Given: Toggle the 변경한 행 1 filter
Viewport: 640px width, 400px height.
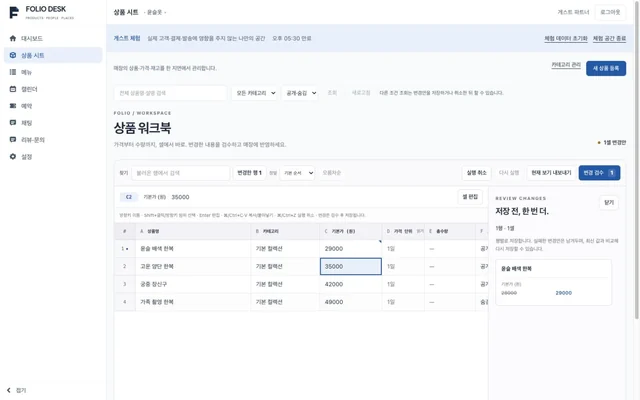Looking at the screenshot, I should click(x=249, y=173).
